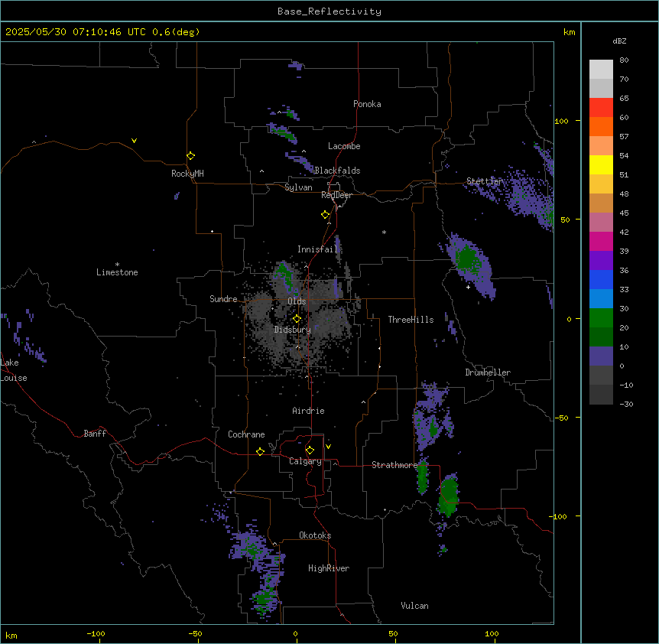Click the RedDeer city label

[x=336, y=195]
